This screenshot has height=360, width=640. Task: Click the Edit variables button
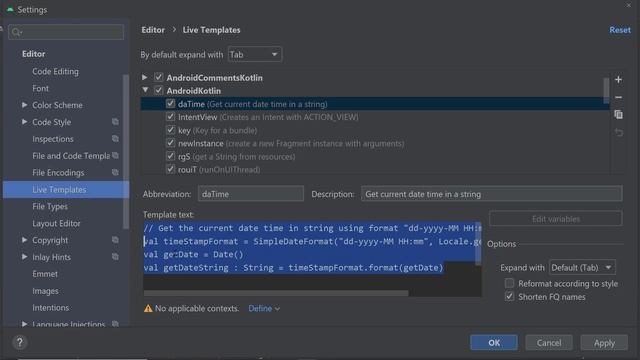tap(556, 219)
